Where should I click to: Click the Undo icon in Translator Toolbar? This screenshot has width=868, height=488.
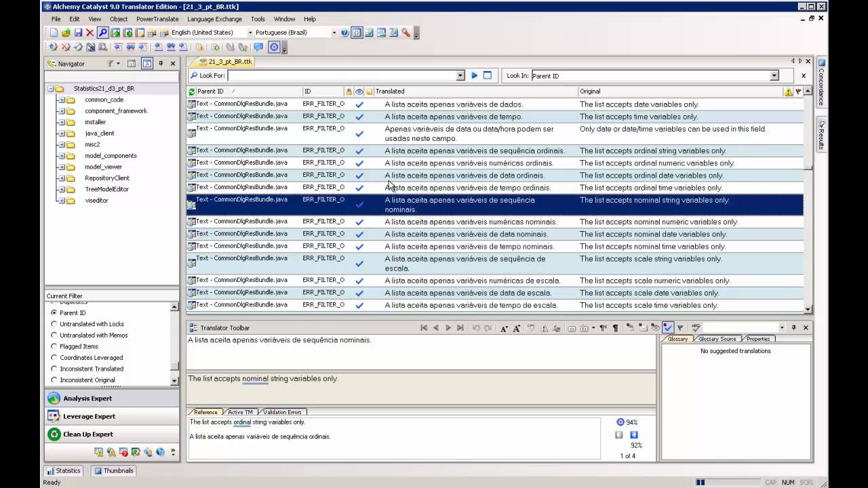click(476, 328)
